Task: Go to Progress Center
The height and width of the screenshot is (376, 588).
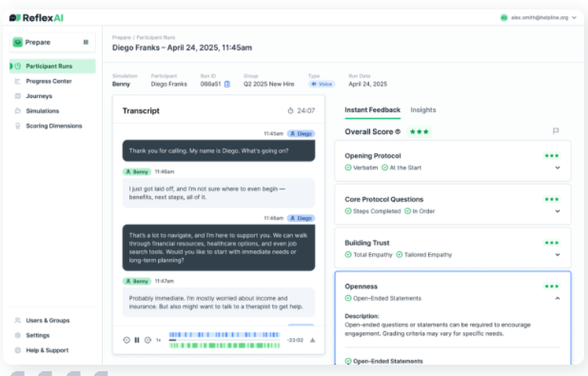Action: 49,81
